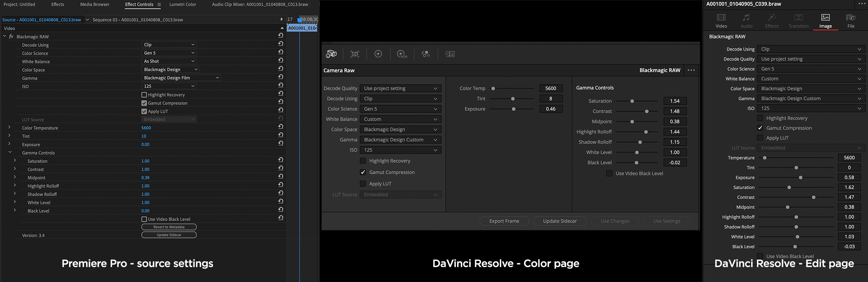Collapse the Video section arrow in Premiere
868x282 pixels.
tap(282, 28)
